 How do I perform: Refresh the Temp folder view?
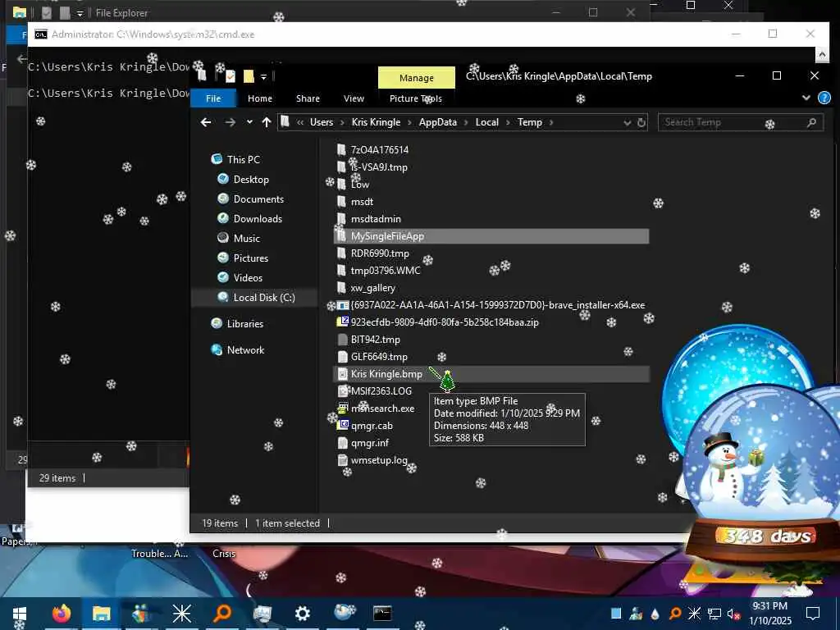coord(641,123)
